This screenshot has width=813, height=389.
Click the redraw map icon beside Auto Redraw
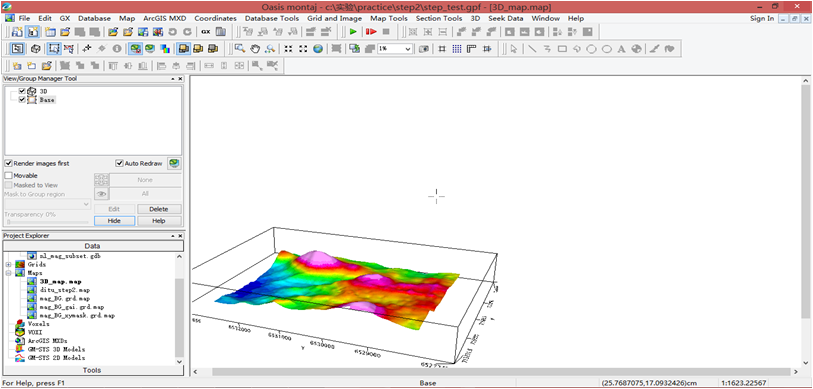pyautogui.click(x=175, y=163)
